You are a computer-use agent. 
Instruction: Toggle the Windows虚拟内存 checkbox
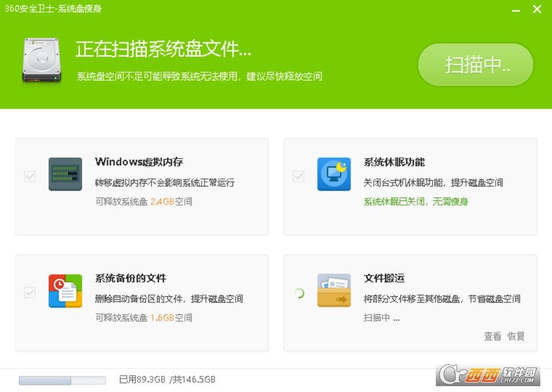pos(30,176)
